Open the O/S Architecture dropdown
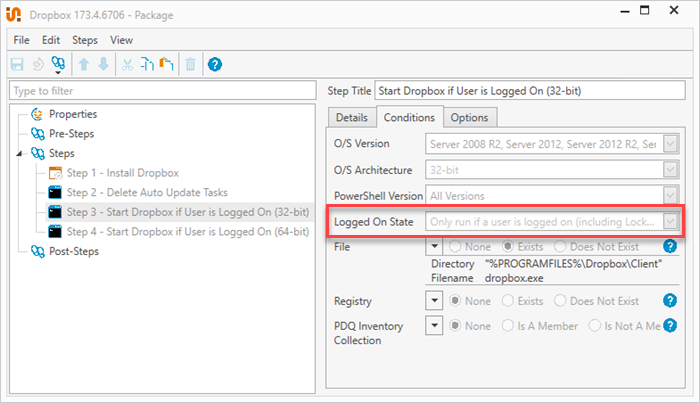The image size is (700, 403). click(670, 170)
